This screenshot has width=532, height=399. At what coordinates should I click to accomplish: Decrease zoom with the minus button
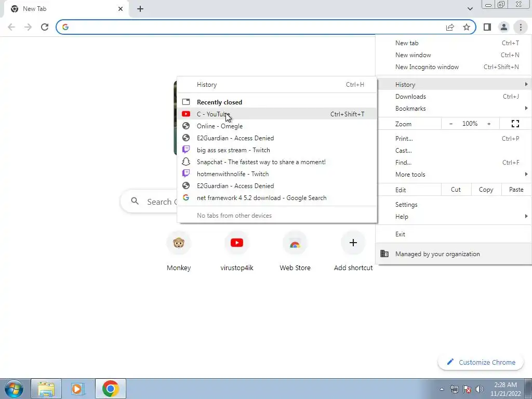(450, 124)
